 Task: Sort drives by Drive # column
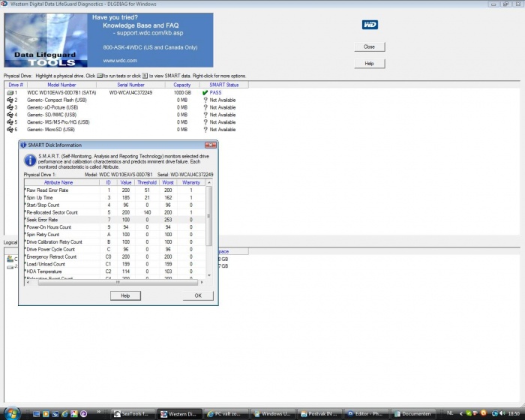(x=16, y=85)
